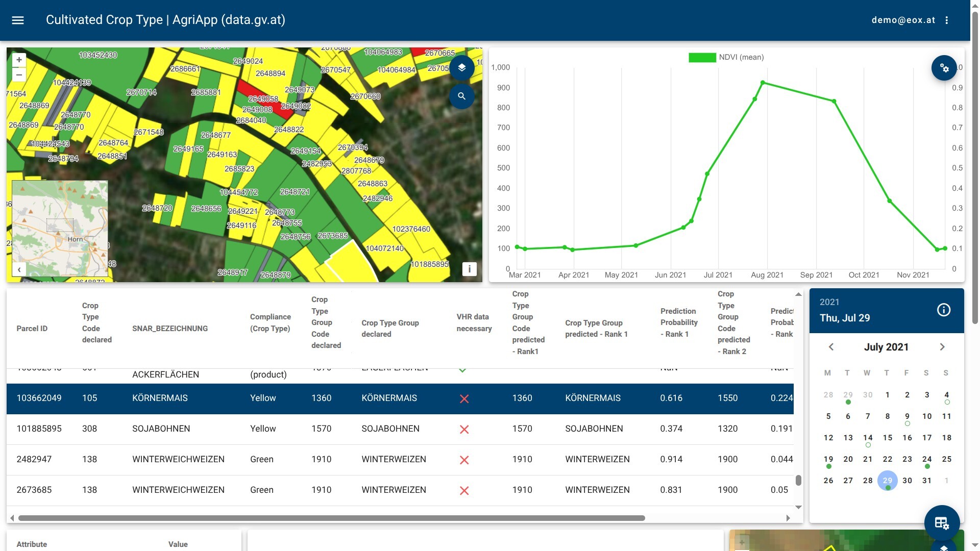Image resolution: width=980 pixels, height=551 pixels.
Task: Click the table horizontal scrollbar
Action: point(332,518)
